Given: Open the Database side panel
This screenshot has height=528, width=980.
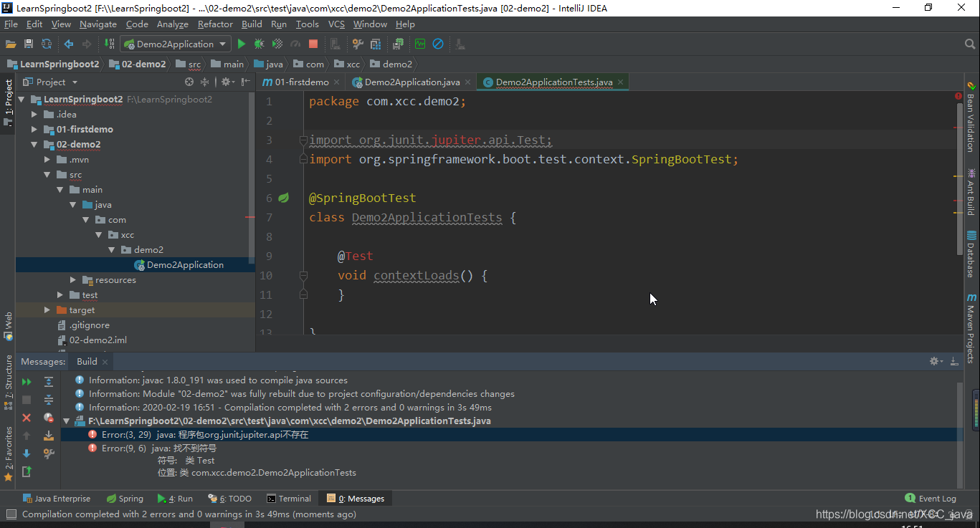Looking at the screenshot, I should click(971, 254).
